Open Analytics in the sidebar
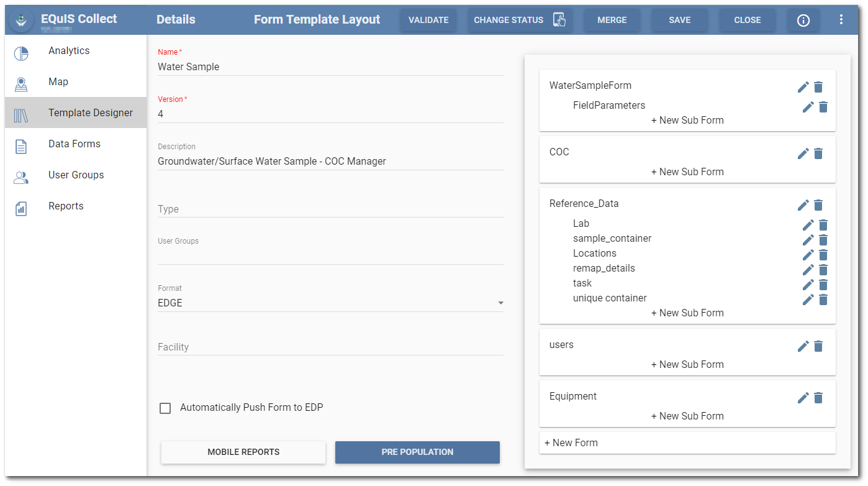Viewport: 868px width, 486px height. coord(76,51)
